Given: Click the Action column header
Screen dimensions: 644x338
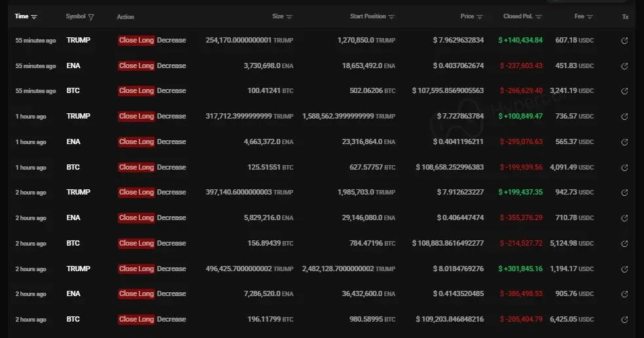Looking at the screenshot, I should coord(125,17).
